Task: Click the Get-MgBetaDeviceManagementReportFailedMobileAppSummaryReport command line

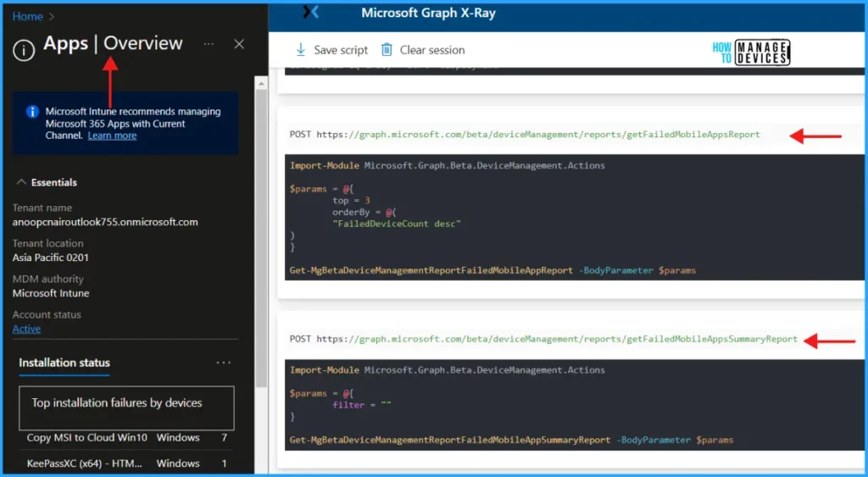Action: pyautogui.click(x=511, y=440)
